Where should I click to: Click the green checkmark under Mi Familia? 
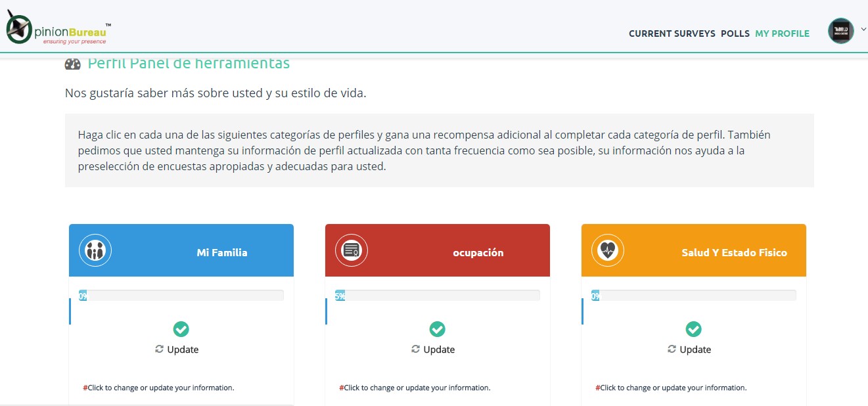pyautogui.click(x=181, y=329)
